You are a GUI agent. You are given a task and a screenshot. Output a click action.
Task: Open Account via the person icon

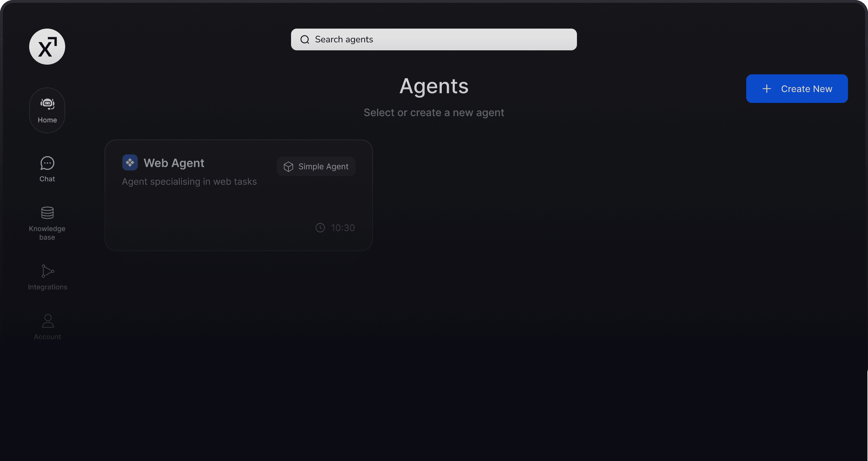click(x=48, y=321)
